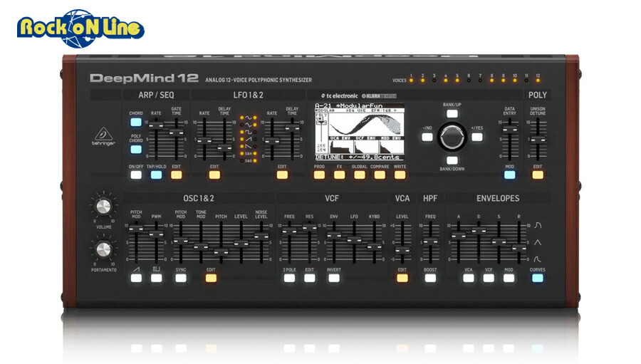Toggle the OSC 1 sawtooth waveform button
Viewport: 641px width, 364px height.
click(136, 279)
